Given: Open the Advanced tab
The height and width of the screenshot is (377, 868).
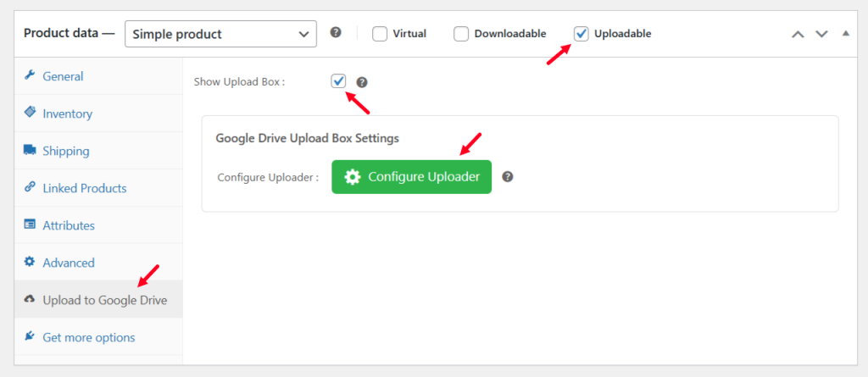Looking at the screenshot, I should 98,263.
